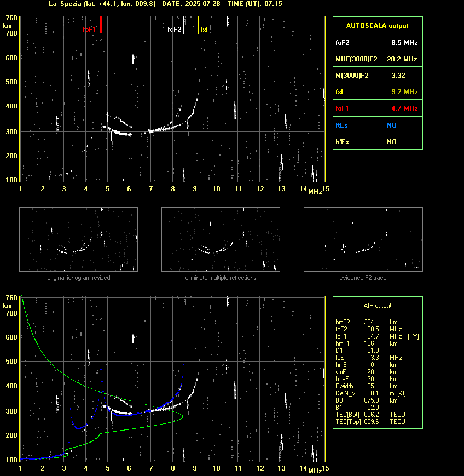This screenshot has width=464, height=476.
Task: Select the h'Es NO value
Action: [x=392, y=141]
